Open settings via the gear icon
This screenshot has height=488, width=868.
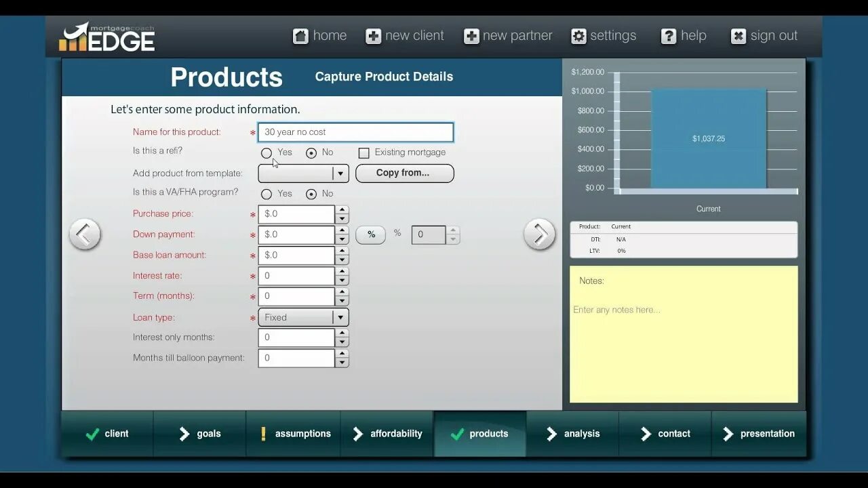[578, 35]
